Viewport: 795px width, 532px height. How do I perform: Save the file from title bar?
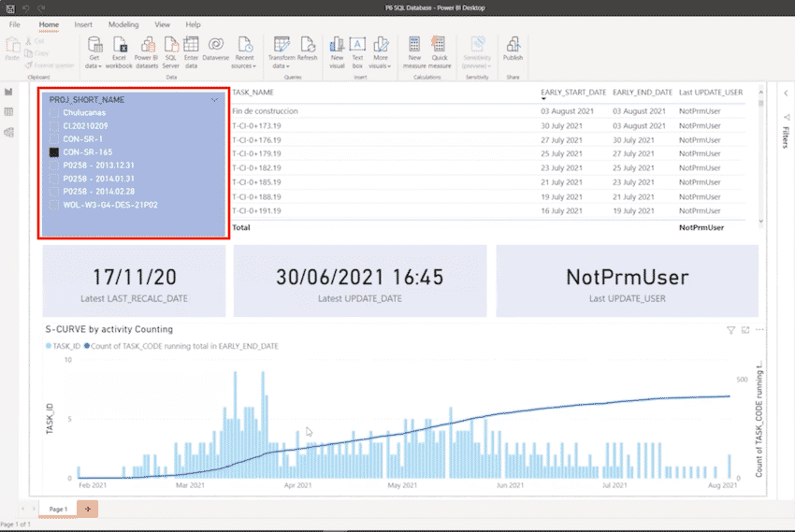pos(10,8)
